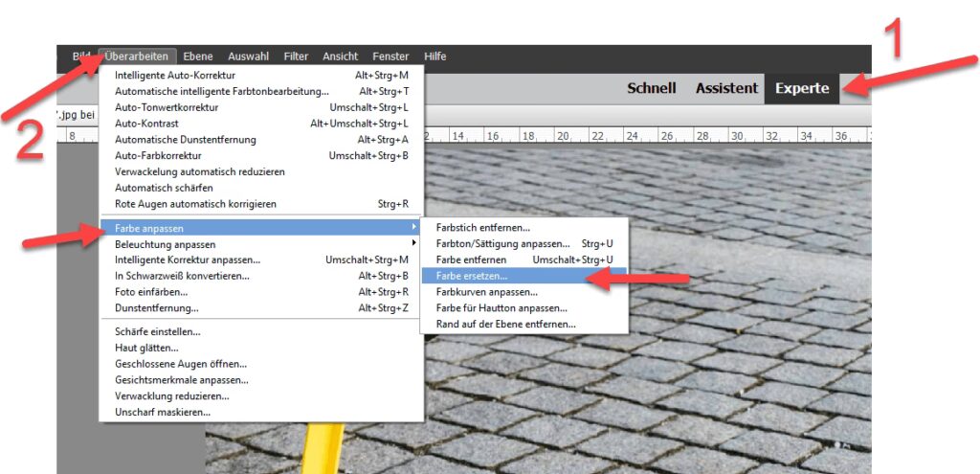980x474 pixels.
Task: Open the Ebene menu
Action: tap(197, 56)
